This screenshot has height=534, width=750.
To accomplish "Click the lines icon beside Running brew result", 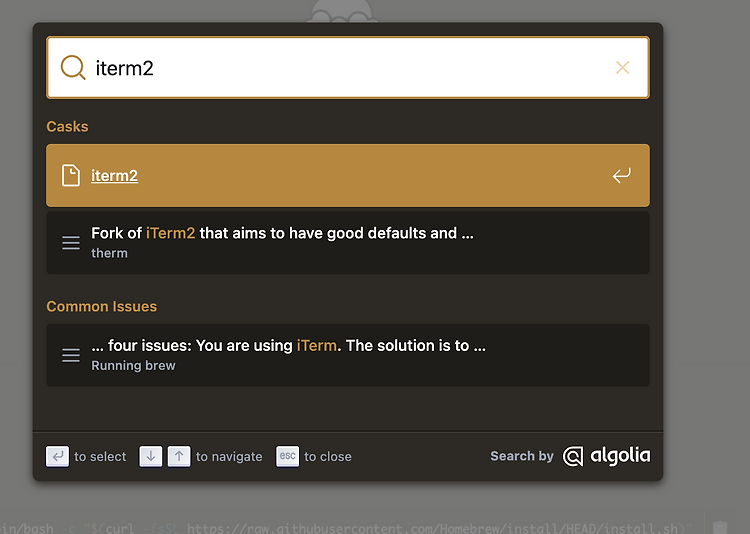I will pyautogui.click(x=71, y=355).
